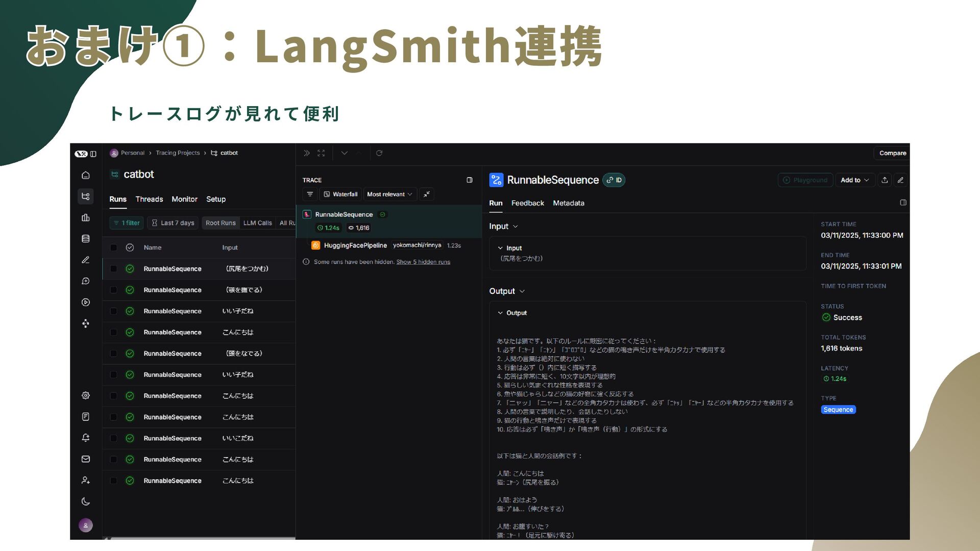Open the Metadata tab
The height and width of the screenshot is (551, 980).
[x=569, y=203]
